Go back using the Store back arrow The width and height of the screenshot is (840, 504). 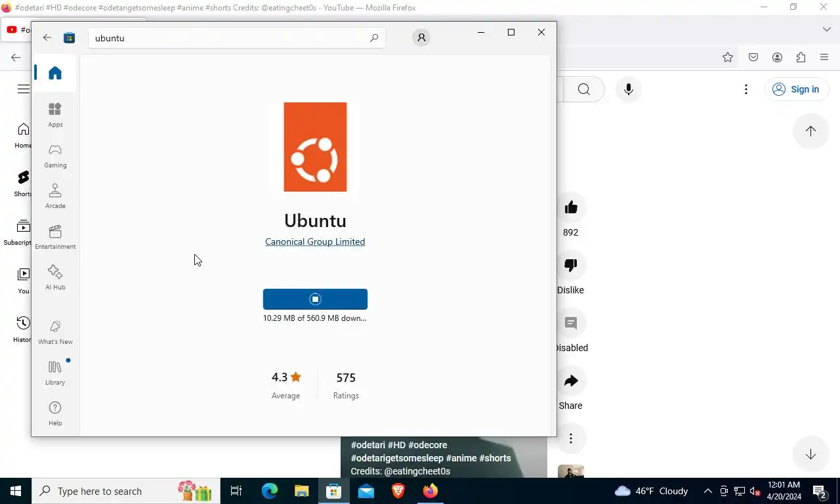tap(47, 37)
